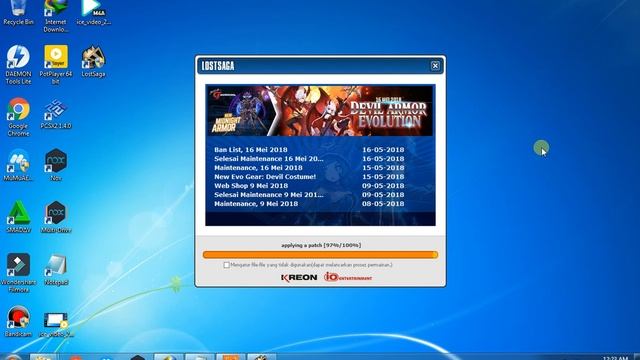The width and height of the screenshot is (640, 360).
Task: Click the 'applying a patch [97%/100%]' status text
Action: (321, 245)
